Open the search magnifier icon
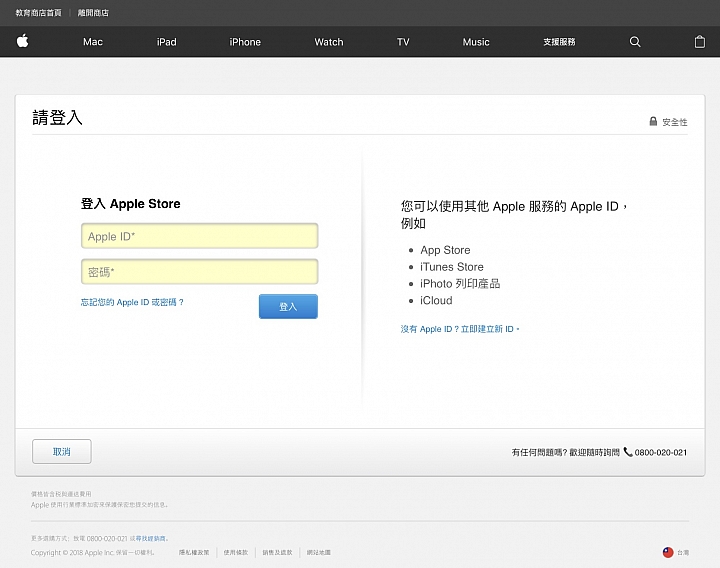The image size is (720, 568). point(635,42)
